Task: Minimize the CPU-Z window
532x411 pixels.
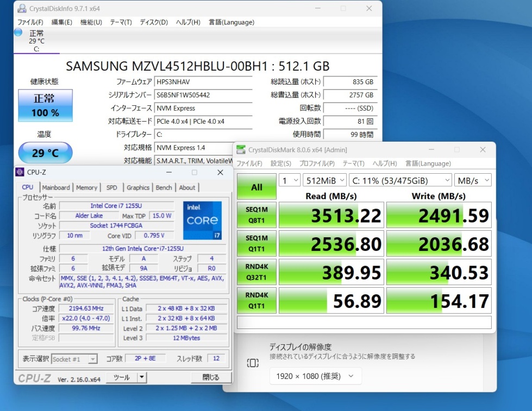Action: point(168,172)
